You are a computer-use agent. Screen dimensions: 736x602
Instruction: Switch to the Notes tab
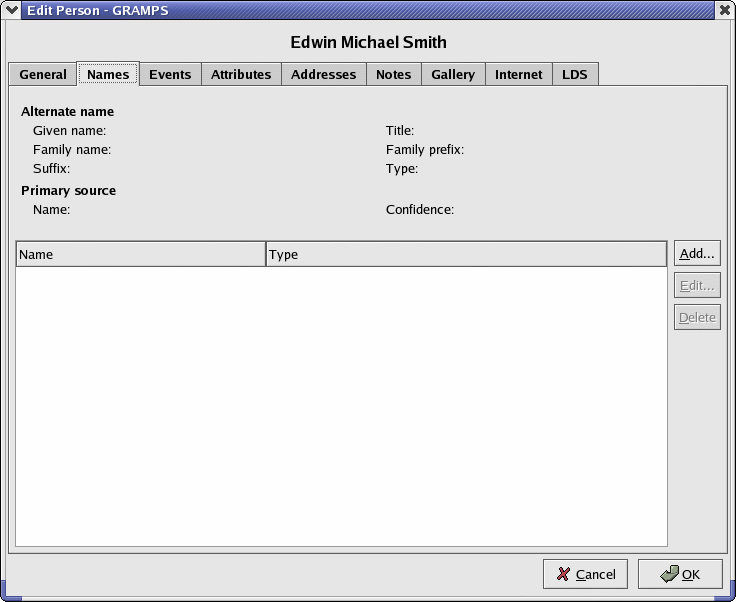(393, 75)
